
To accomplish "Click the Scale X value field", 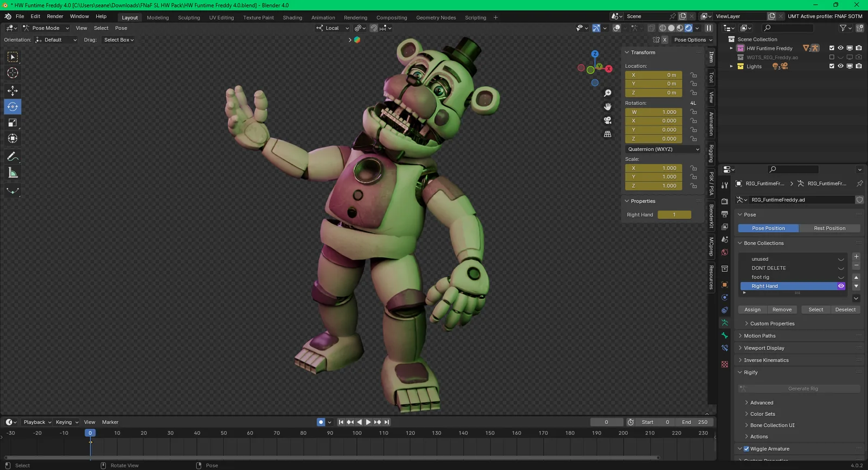I will 654,168.
